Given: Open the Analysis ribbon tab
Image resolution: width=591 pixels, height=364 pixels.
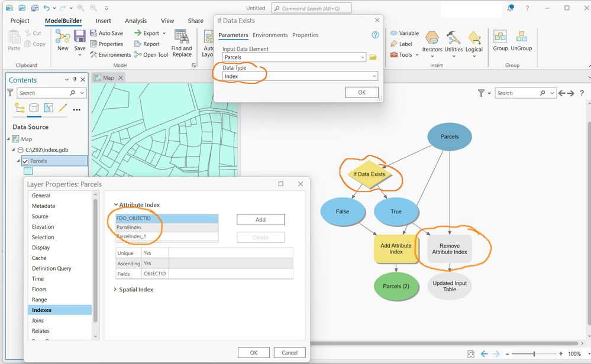Looking at the screenshot, I should pyautogui.click(x=135, y=21).
